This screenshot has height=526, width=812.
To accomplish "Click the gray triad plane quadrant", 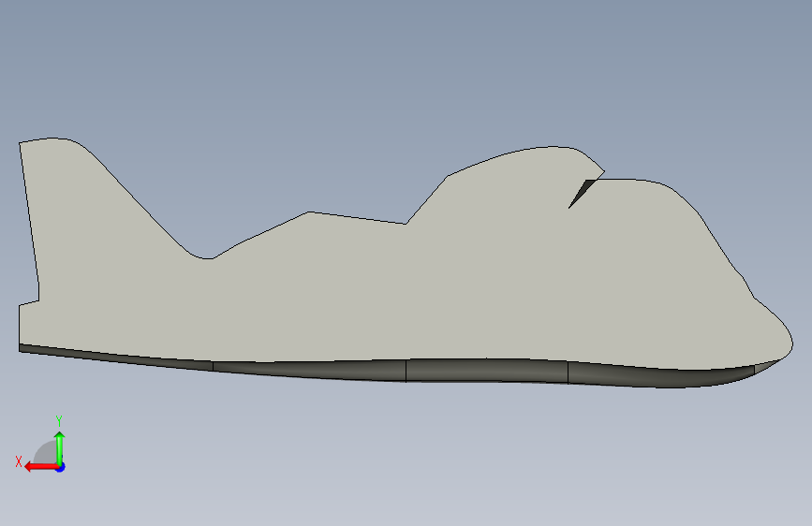I will coord(46,454).
